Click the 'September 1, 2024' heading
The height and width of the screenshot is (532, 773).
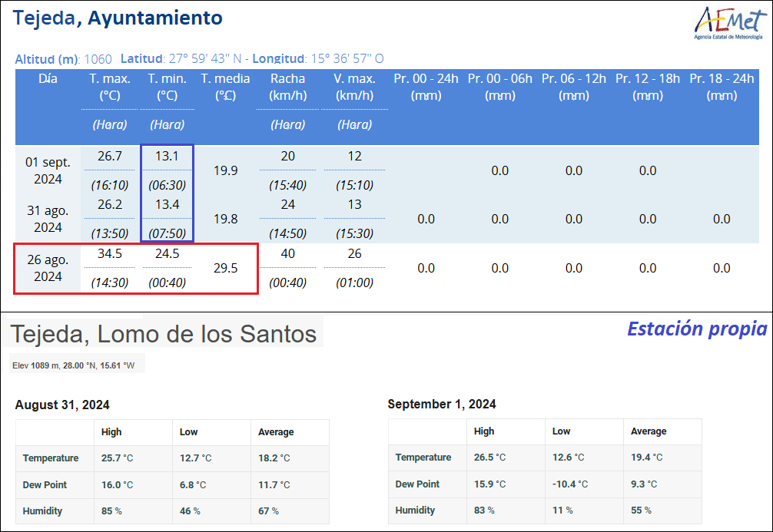[442, 404]
